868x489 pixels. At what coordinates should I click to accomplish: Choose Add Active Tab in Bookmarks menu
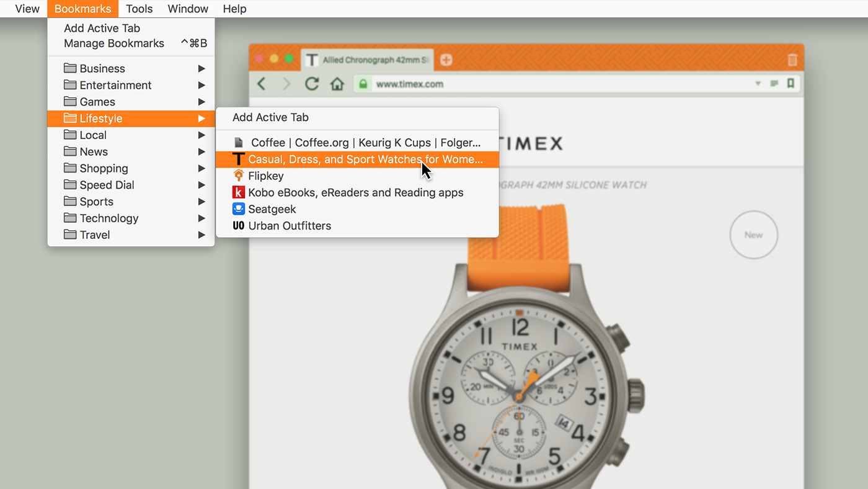point(131,28)
